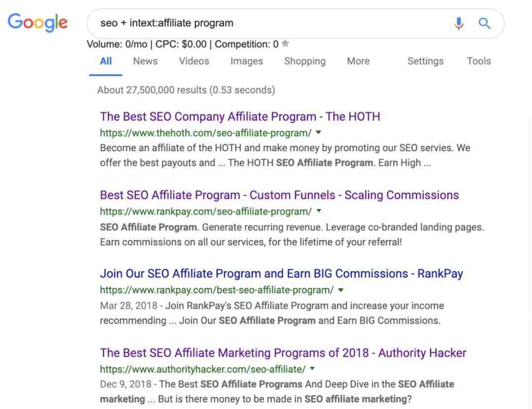Viewport: 532px width, 409px height.
Task: Expand dropdown arrow beside authorityhacker.com URL
Action: (x=312, y=368)
